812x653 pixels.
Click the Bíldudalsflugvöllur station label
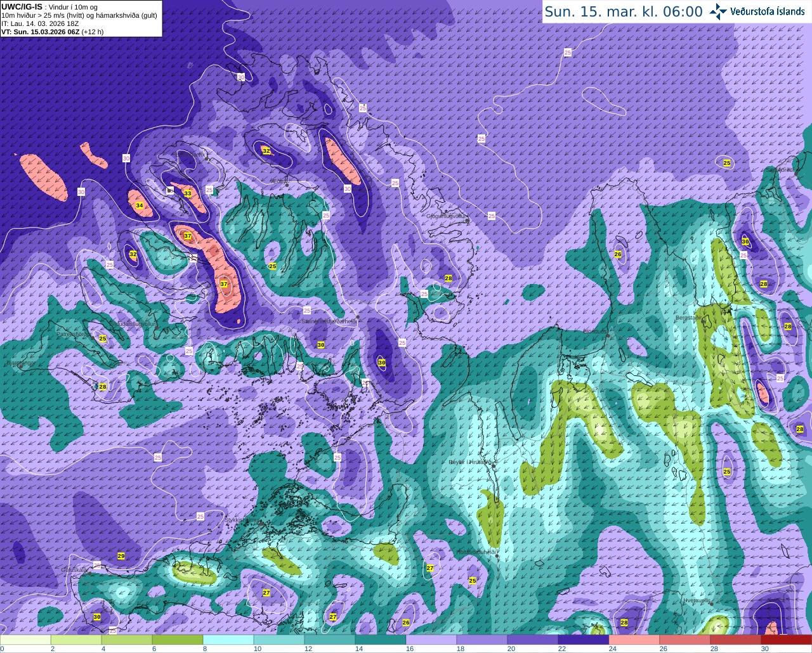tap(132, 323)
